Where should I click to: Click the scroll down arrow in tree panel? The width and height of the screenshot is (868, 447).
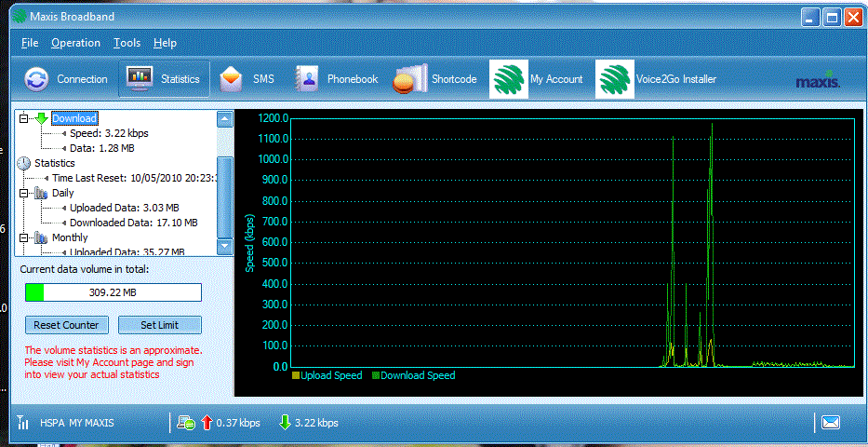point(225,246)
